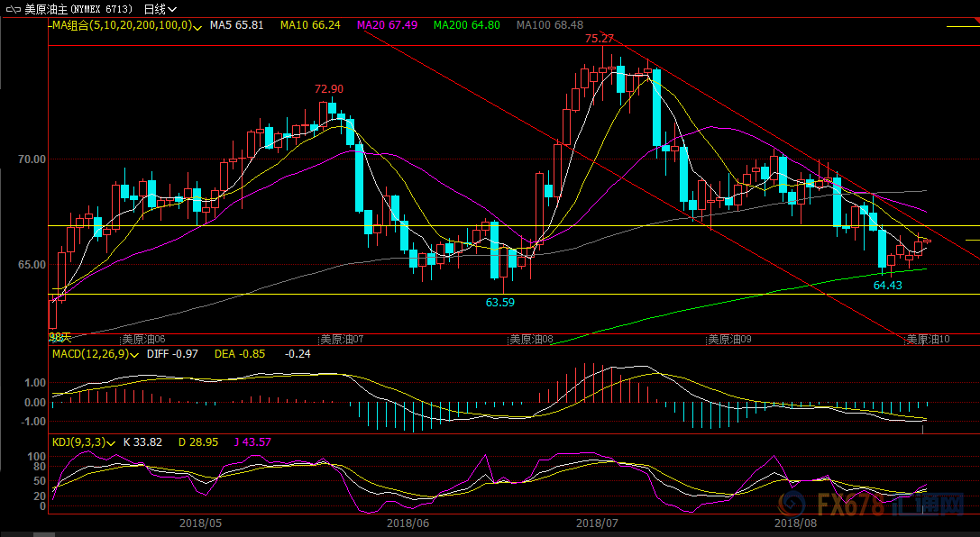Click the 美原油09 contract rollover marker
This screenshot has height=537, width=980.
tap(728, 340)
